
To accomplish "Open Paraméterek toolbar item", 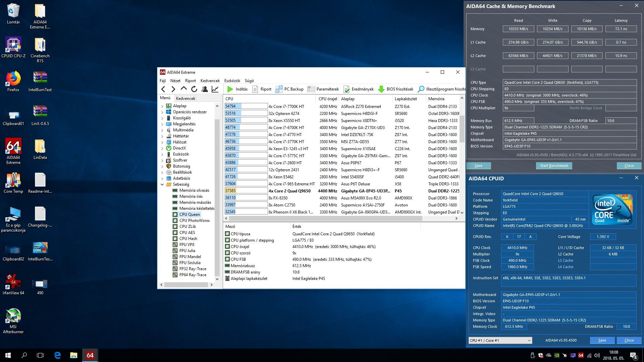I will click(x=323, y=89).
